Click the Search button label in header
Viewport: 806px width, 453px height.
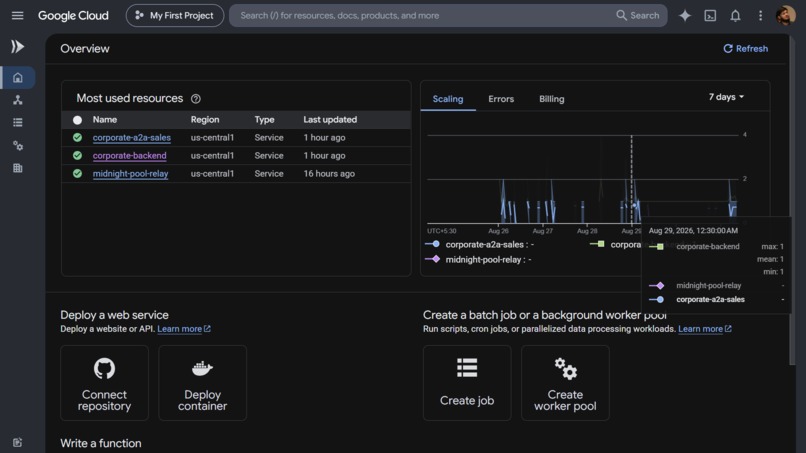click(645, 15)
